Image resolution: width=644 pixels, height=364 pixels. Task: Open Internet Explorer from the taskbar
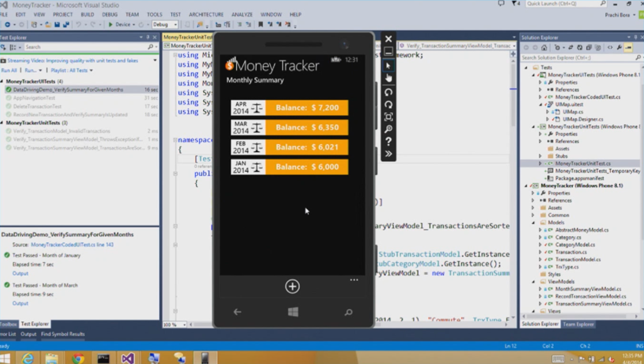[28, 358]
